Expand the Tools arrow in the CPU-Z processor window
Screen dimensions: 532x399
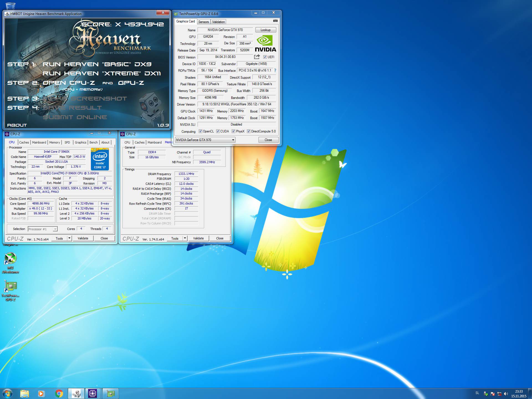coord(69,238)
